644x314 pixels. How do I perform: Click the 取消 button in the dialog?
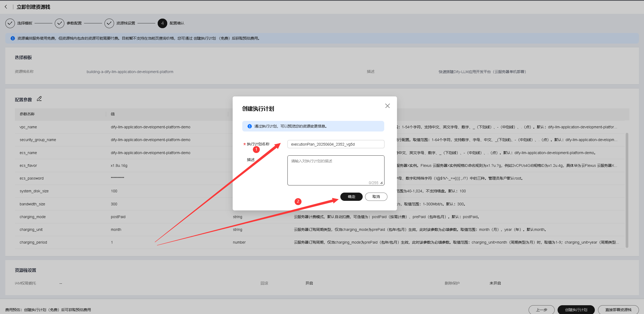pos(376,197)
